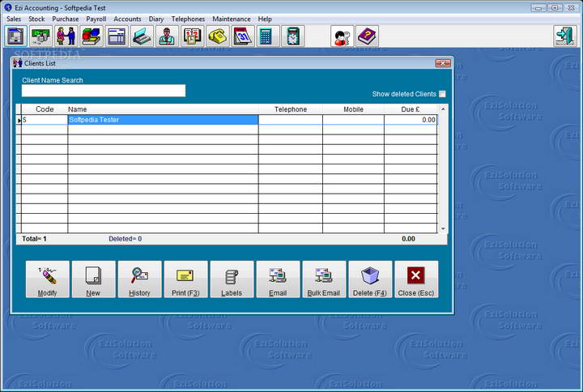This screenshot has height=392, width=583.
Task: Close the Clients List window
Action: 443,63
